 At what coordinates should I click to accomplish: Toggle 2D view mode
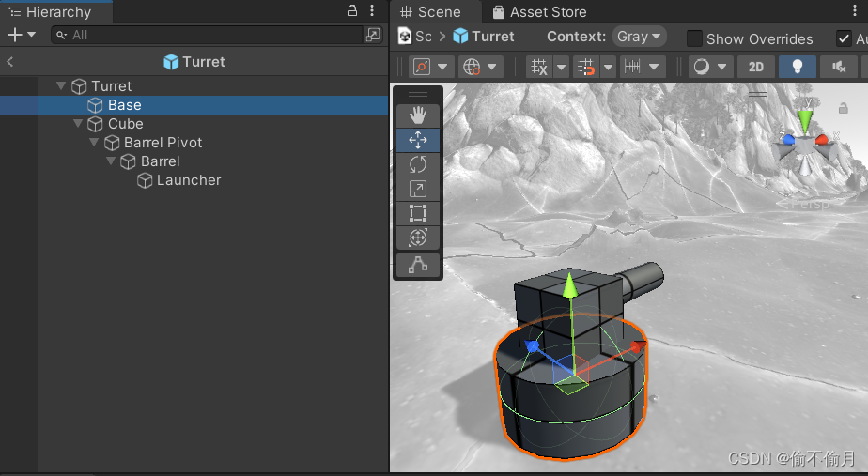(x=755, y=67)
